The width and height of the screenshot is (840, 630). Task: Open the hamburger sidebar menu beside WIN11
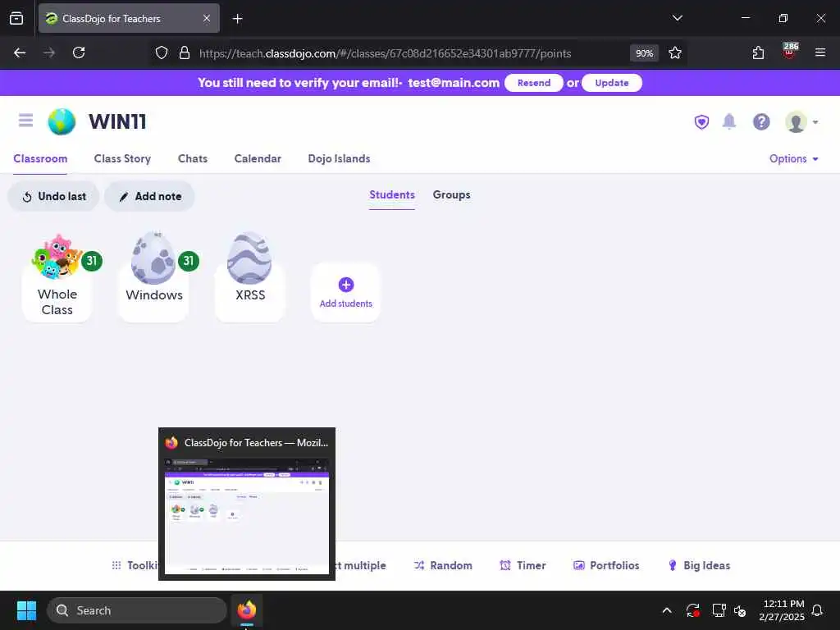click(25, 120)
